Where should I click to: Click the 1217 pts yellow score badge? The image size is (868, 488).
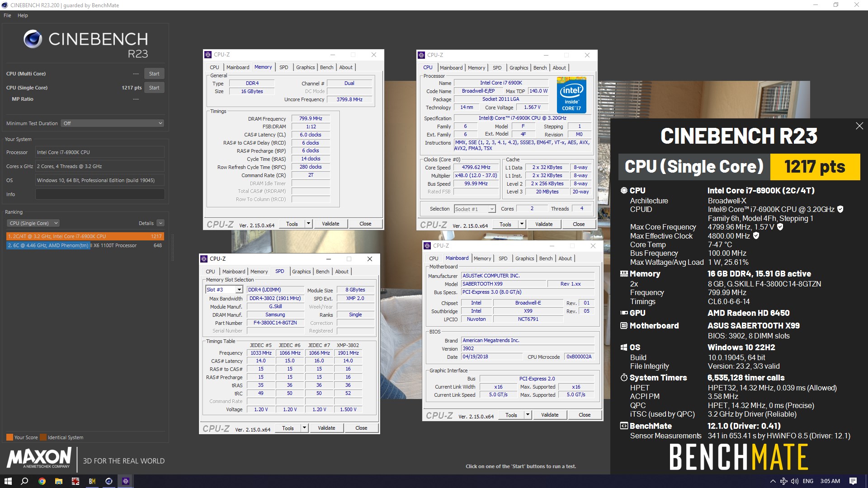click(815, 167)
